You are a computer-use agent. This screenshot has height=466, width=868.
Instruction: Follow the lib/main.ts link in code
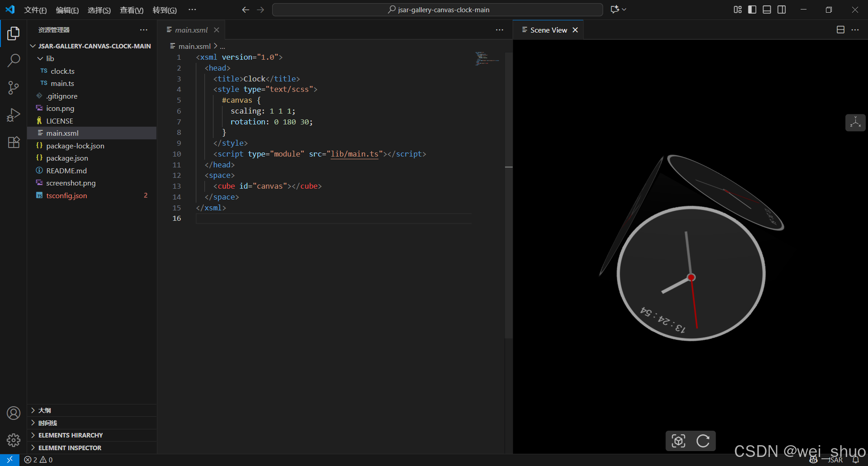[354, 154]
